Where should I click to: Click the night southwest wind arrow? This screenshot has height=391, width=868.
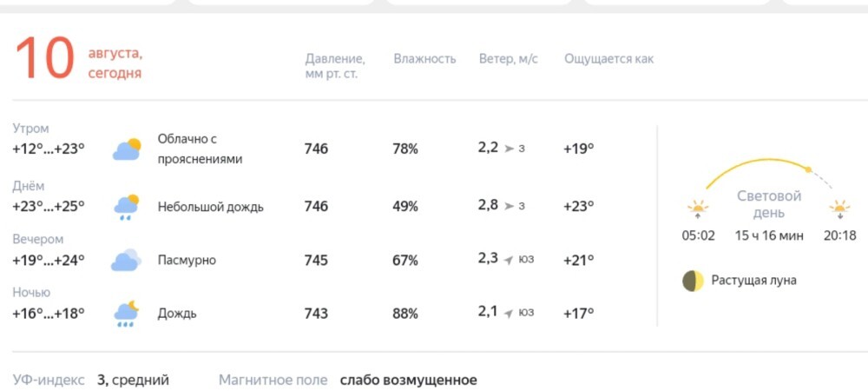pos(510,314)
